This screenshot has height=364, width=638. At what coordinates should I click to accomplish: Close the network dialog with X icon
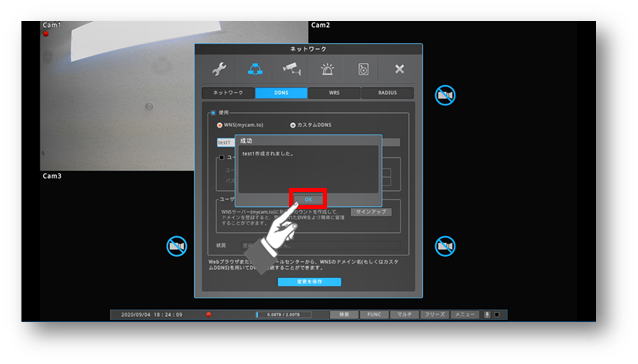coord(399,69)
